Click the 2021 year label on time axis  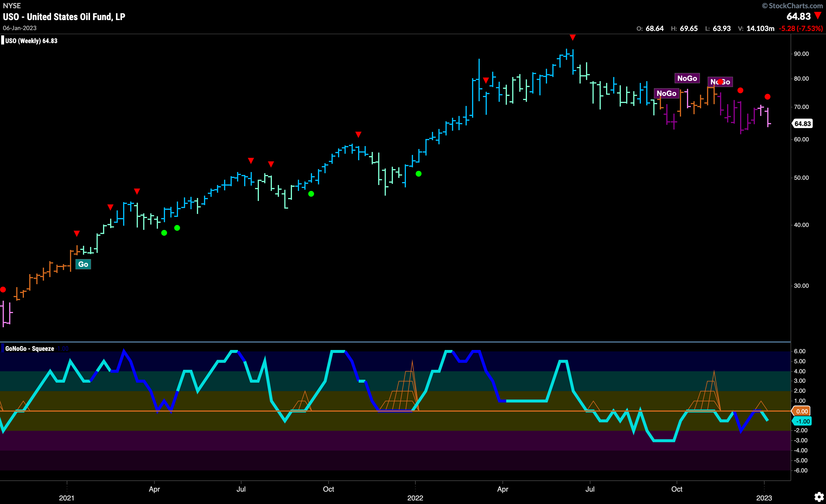coord(66,498)
